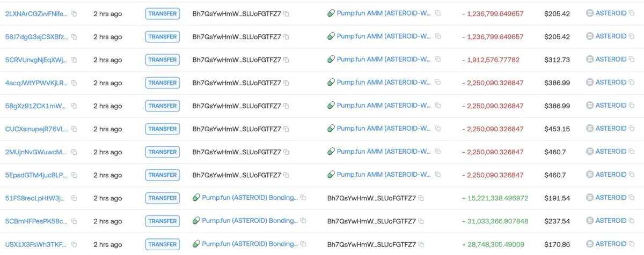Copy Bonding Curve address in $237.54 row

click(303, 221)
